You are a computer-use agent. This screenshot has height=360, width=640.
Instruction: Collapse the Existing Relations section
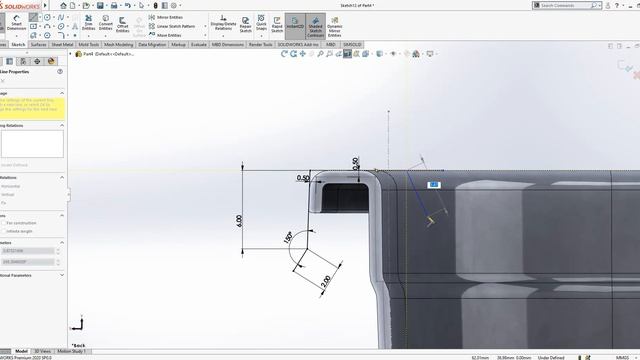pyautogui.click(x=62, y=125)
